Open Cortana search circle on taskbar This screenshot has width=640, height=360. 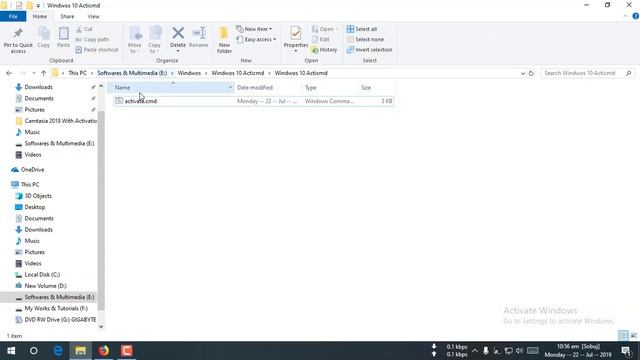tap(34, 351)
